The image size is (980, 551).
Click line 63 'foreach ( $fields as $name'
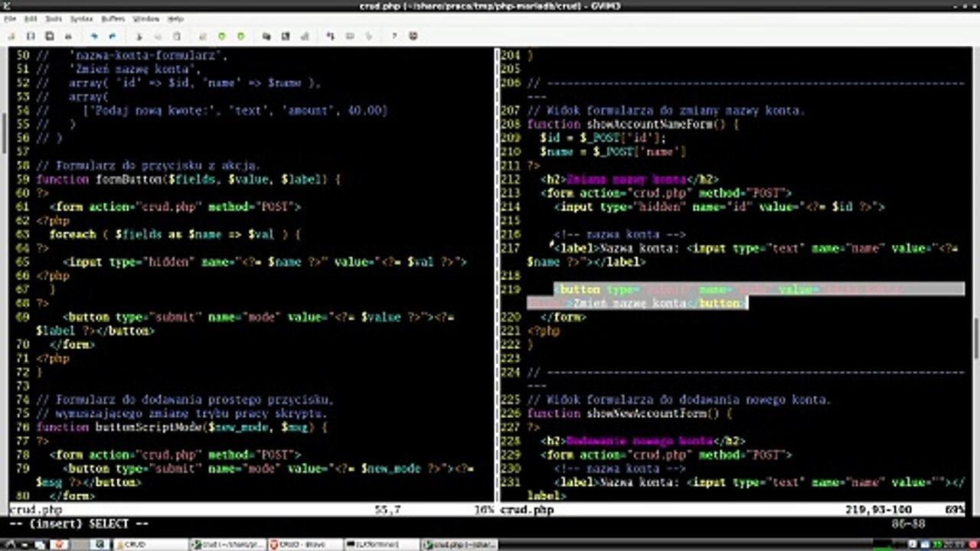click(x=175, y=234)
